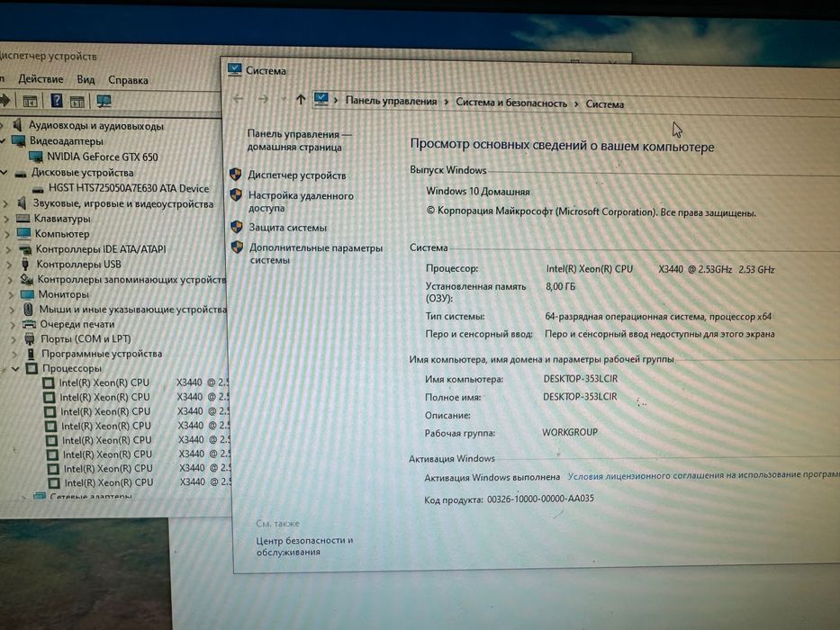Viewport: 840px width, 630px height.
Task: Expand the Очереди печати tree node
Action: pyautogui.click(x=13, y=325)
